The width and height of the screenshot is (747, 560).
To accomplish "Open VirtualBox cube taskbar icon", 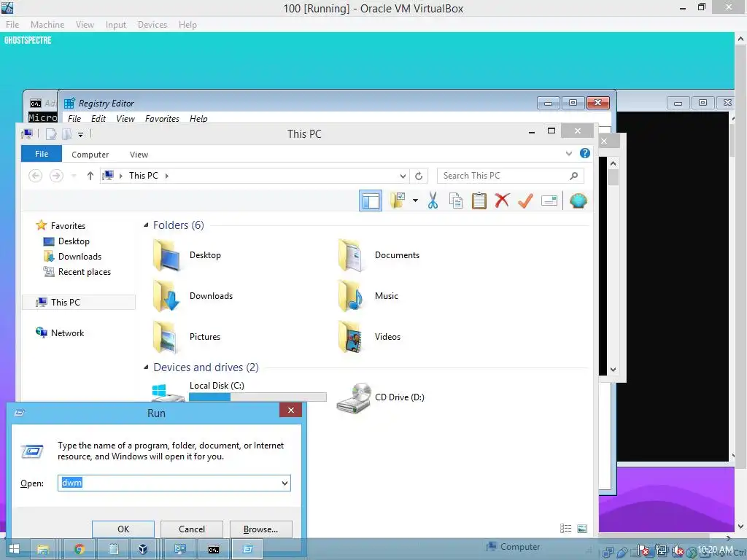I will click(142, 549).
